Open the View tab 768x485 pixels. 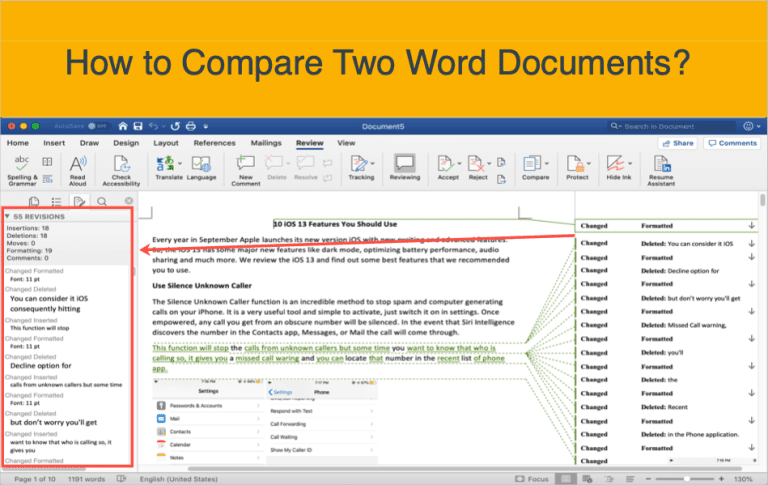[346, 143]
